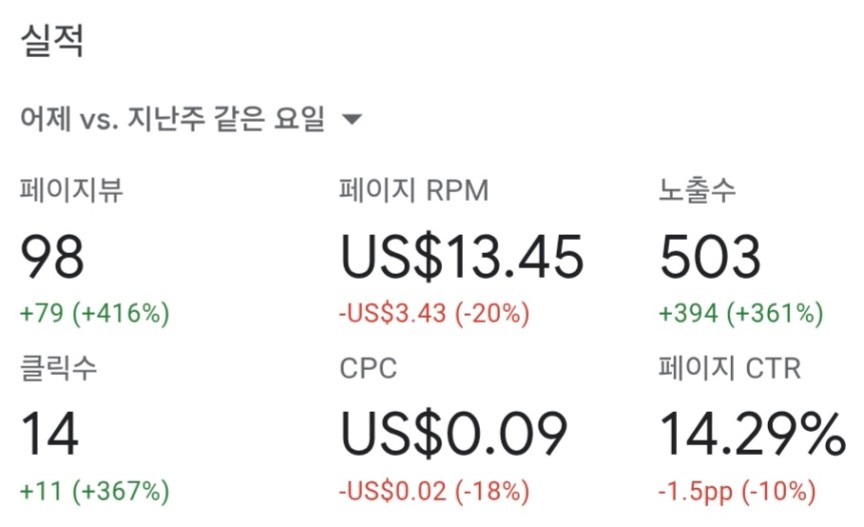Click the +79 (+416%) page view change
The image size is (864, 527).
[x=95, y=313]
